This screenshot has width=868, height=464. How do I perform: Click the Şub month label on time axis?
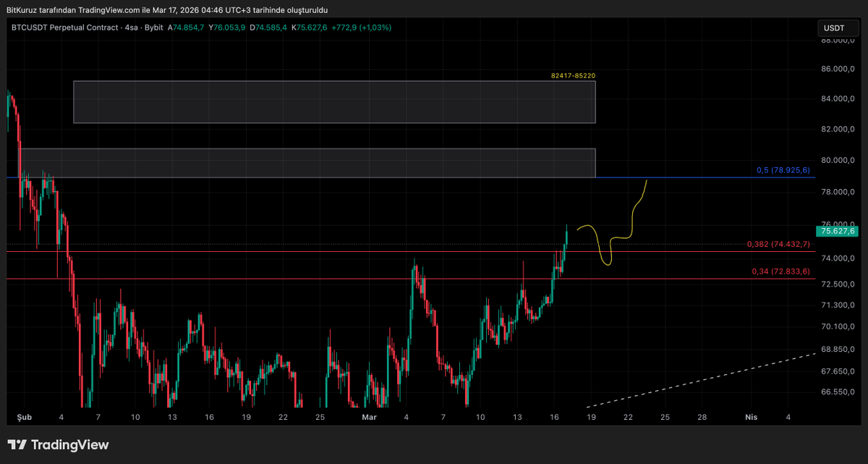click(23, 418)
